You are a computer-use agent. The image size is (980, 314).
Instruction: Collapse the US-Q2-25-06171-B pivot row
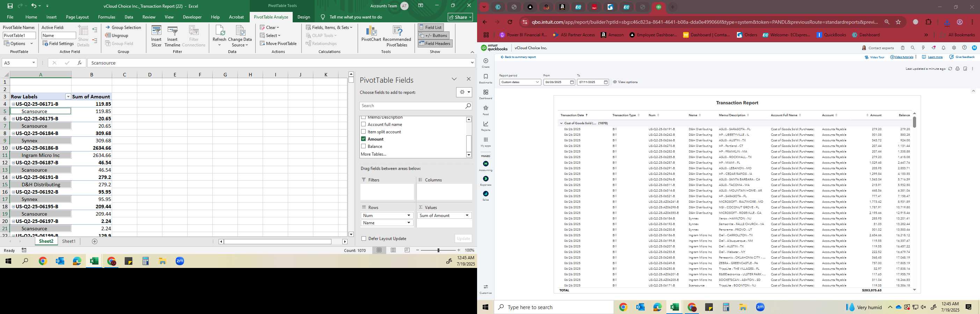click(13, 104)
